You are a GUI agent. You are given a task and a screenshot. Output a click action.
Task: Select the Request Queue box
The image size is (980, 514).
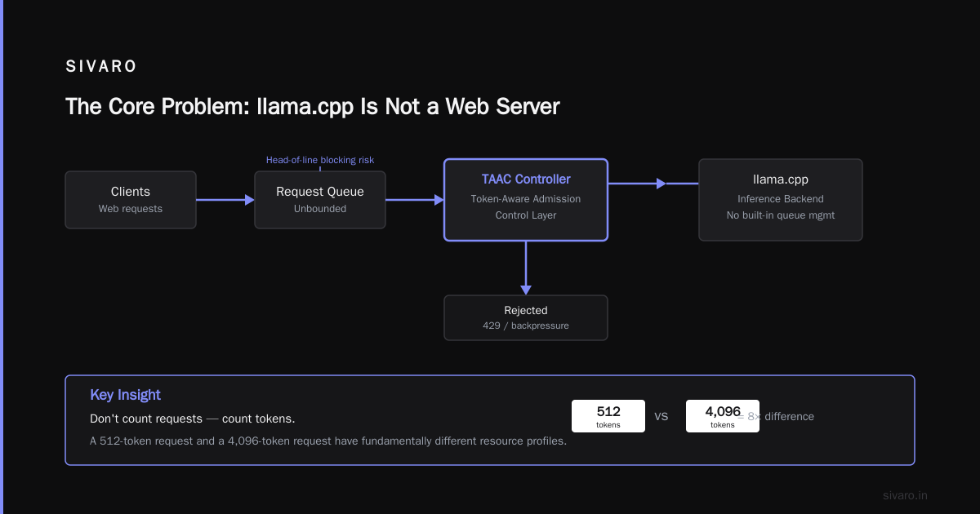(x=320, y=200)
